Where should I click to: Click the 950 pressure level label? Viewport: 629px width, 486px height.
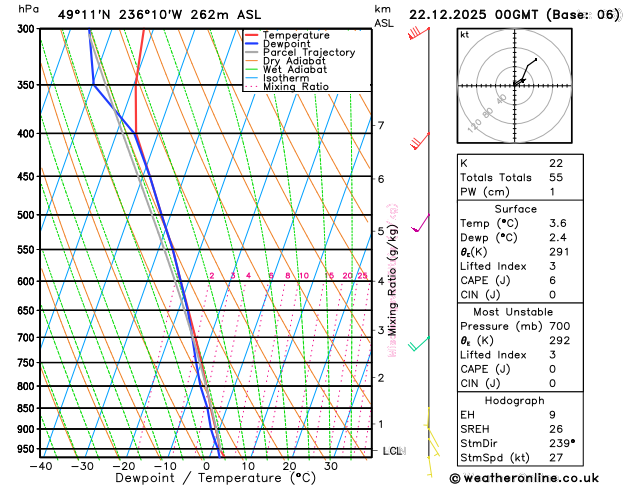click(28, 449)
